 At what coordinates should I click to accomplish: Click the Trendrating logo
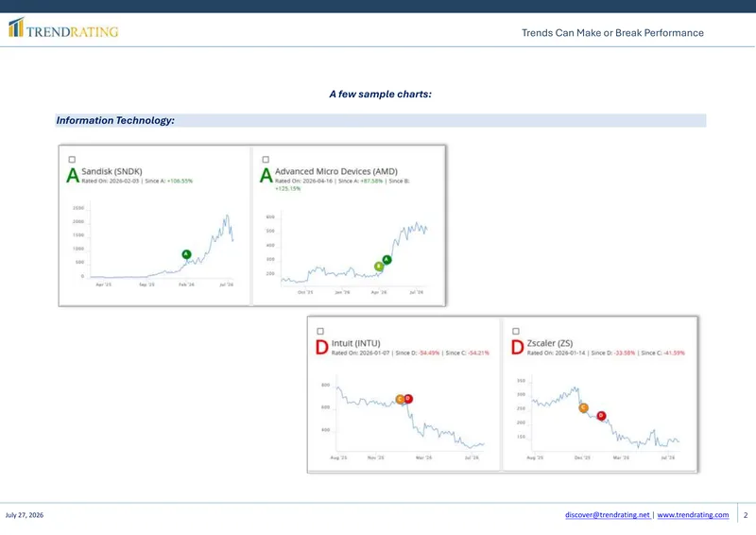(x=63, y=28)
